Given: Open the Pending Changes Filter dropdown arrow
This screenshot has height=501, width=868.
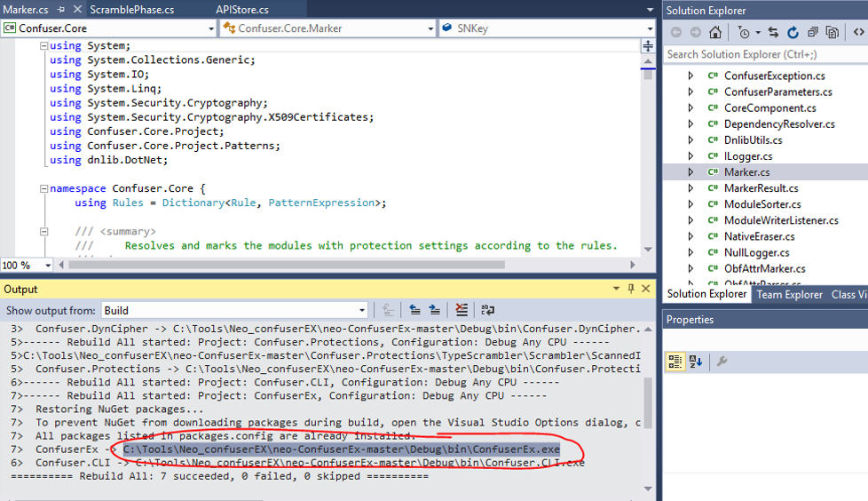Looking at the screenshot, I should pyautogui.click(x=758, y=33).
